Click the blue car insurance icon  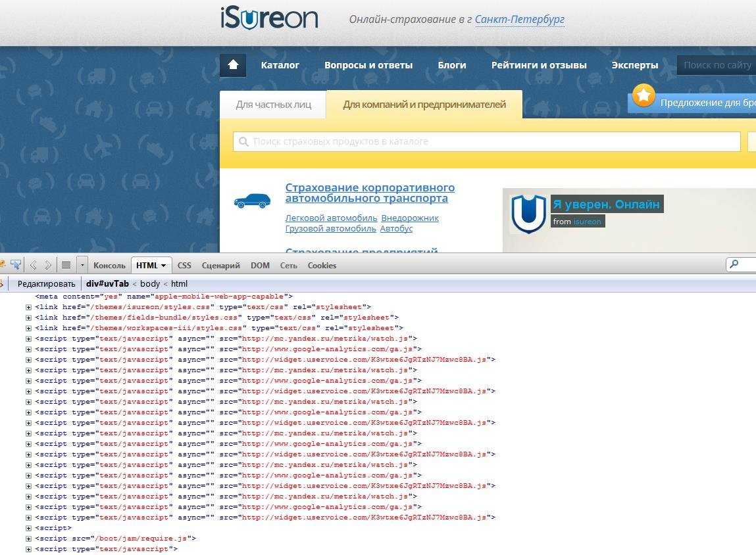(x=252, y=201)
